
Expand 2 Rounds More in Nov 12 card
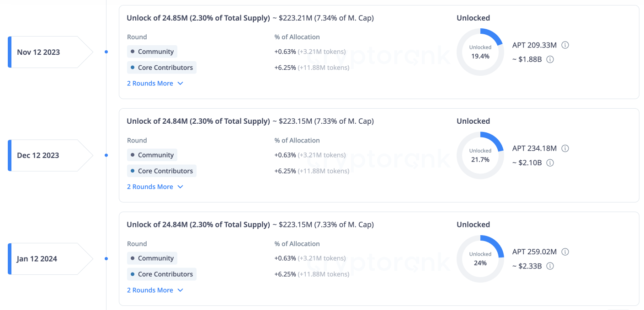click(x=155, y=84)
